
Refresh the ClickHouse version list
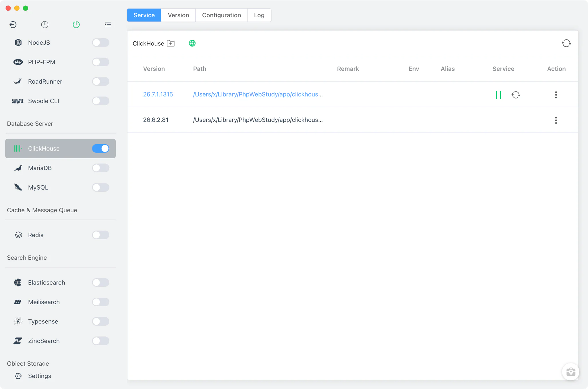pos(566,43)
